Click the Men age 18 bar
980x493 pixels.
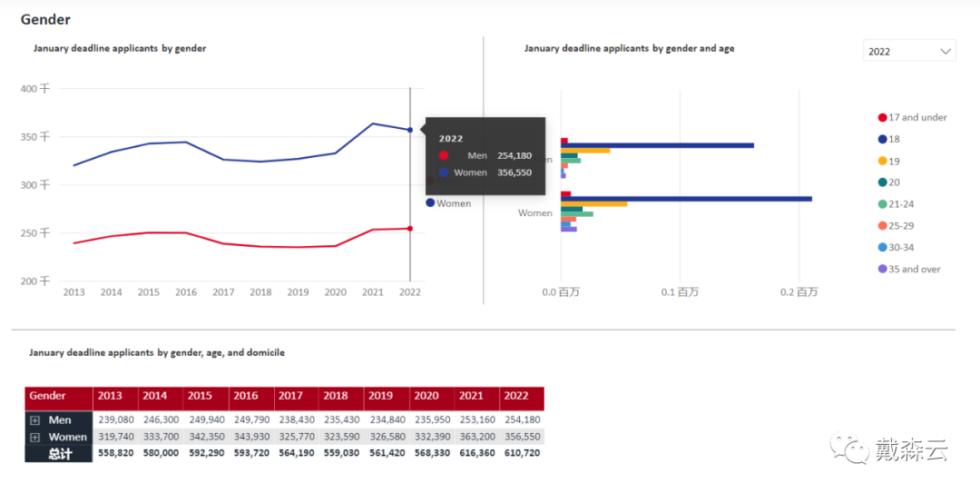click(657, 145)
